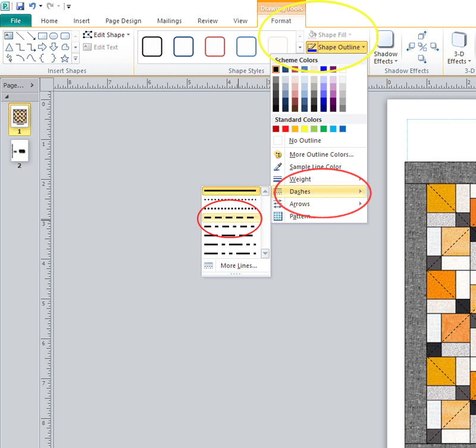Select the star shape in Insert Shapes
Screen dimensions: 476x448
(x=64, y=58)
